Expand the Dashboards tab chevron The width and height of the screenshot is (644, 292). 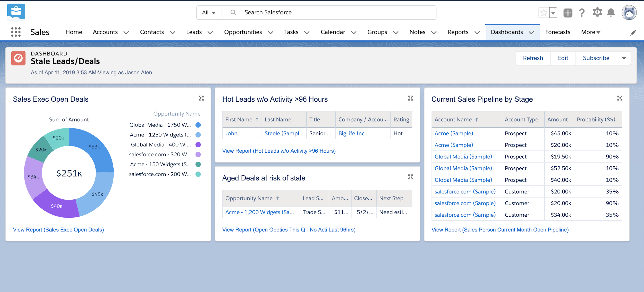(531, 33)
